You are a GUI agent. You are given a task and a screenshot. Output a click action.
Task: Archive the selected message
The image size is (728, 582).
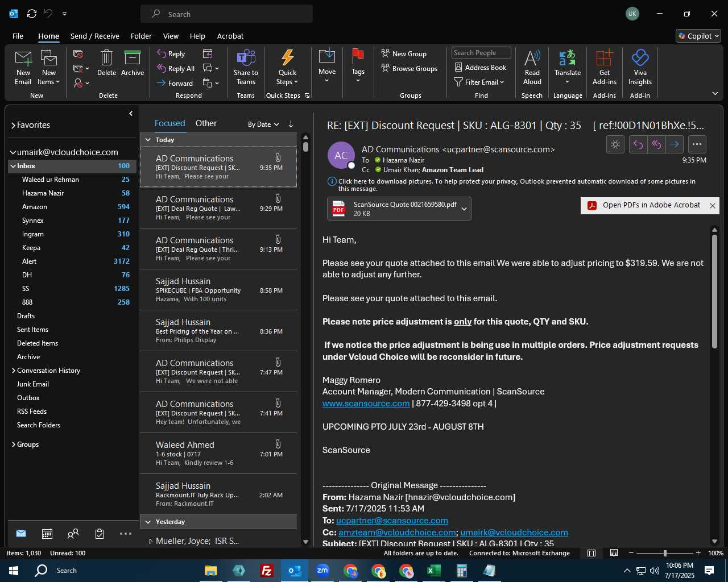133,63
